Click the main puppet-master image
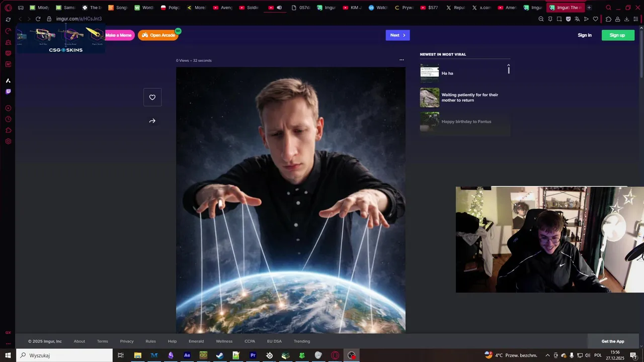 pyautogui.click(x=290, y=200)
